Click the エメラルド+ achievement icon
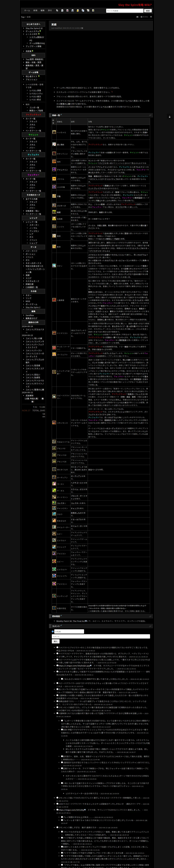The image size is (174, 868). click(54, 569)
